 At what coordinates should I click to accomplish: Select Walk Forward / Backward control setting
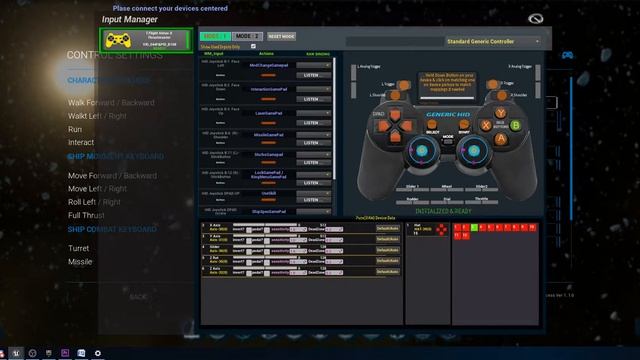(111, 103)
